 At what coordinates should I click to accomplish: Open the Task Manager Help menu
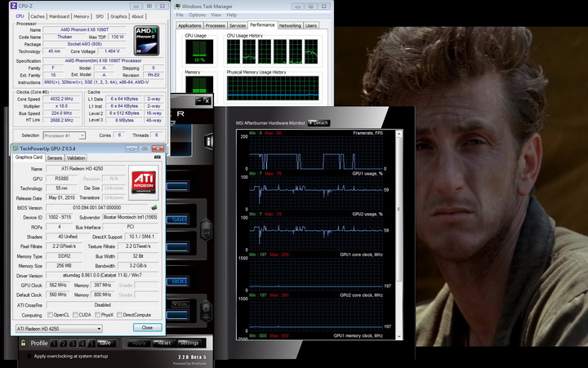[232, 15]
